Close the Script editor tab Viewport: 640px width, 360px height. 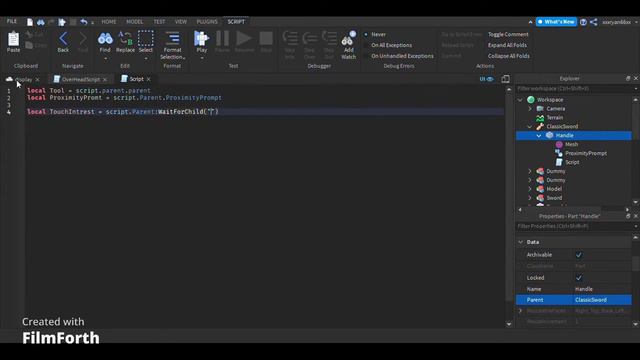[x=149, y=79]
